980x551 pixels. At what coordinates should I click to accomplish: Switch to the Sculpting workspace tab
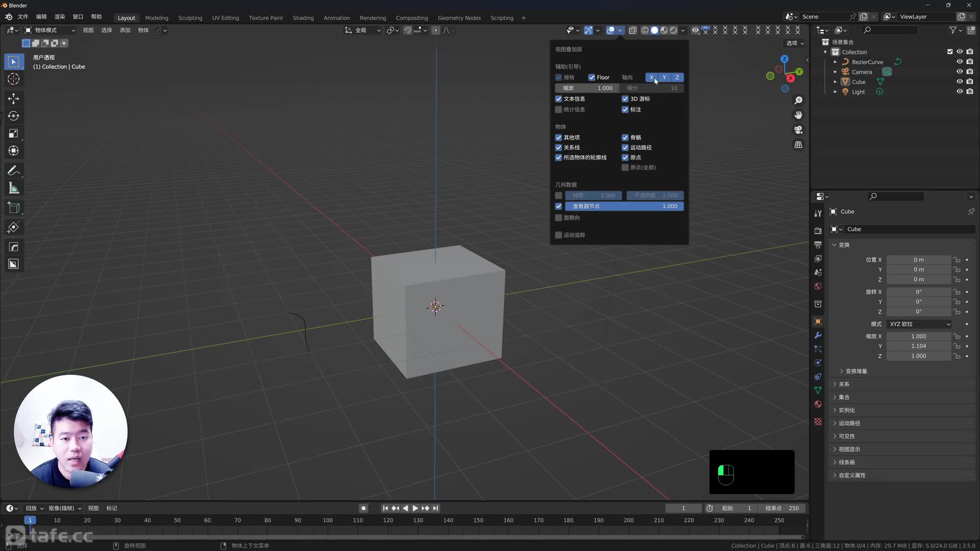tap(190, 18)
